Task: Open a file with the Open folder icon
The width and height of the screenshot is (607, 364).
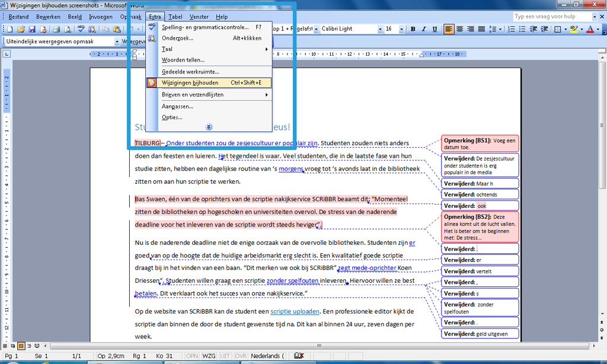Action: coord(21,29)
